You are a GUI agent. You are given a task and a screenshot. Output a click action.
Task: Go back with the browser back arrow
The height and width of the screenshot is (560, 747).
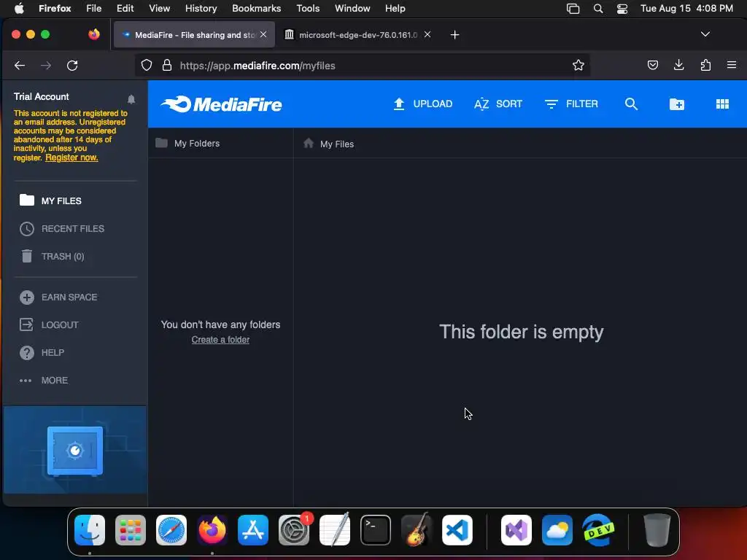tap(20, 65)
